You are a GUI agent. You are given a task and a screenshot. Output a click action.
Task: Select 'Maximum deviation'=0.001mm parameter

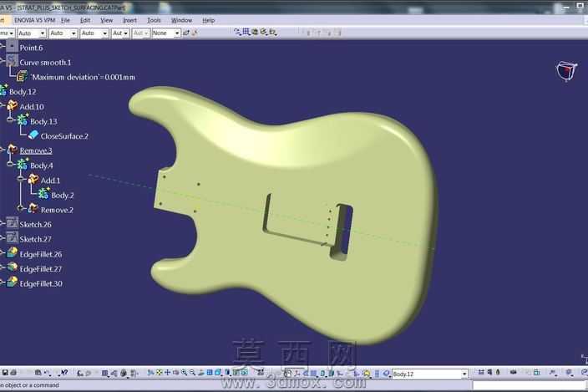point(83,77)
